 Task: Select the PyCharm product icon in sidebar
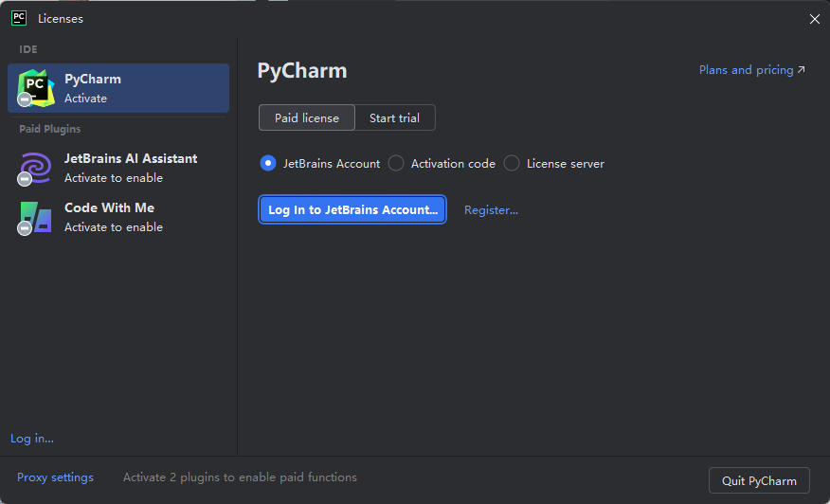pyautogui.click(x=35, y=88)
